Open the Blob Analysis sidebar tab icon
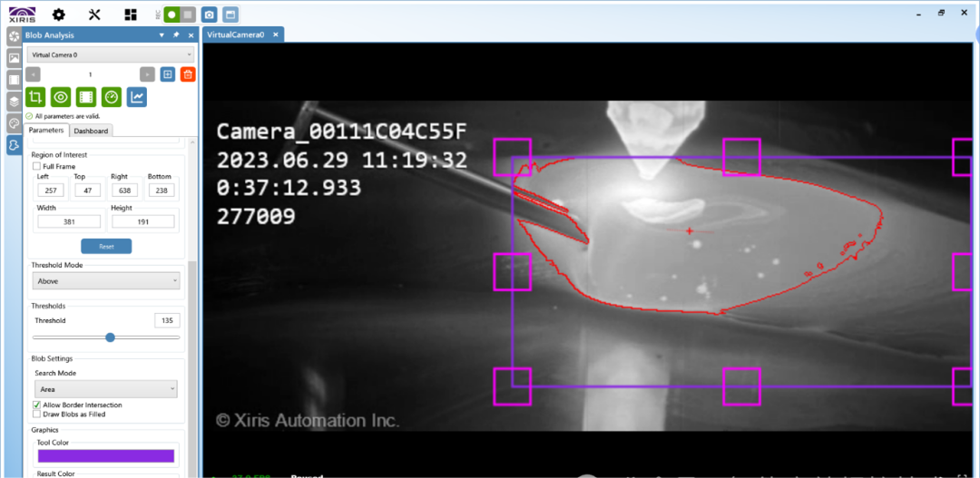The height and width of the screenshot is (478, 980). coord(14,146)
